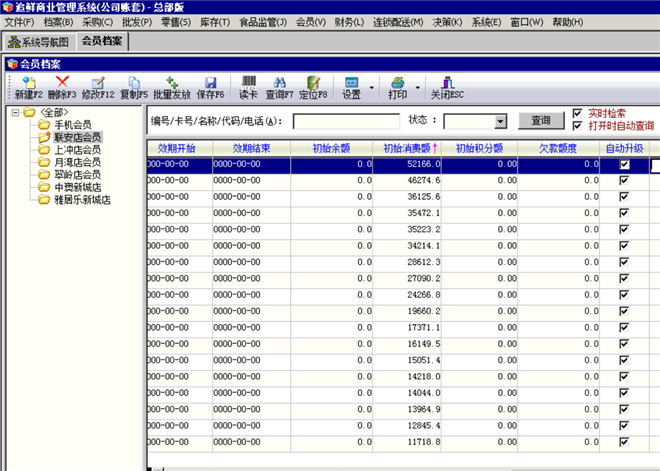This screenshot has height=471, width=660.
Task: Toggle the 打开时自动查询 checkbox
Action: coord(577,127)
